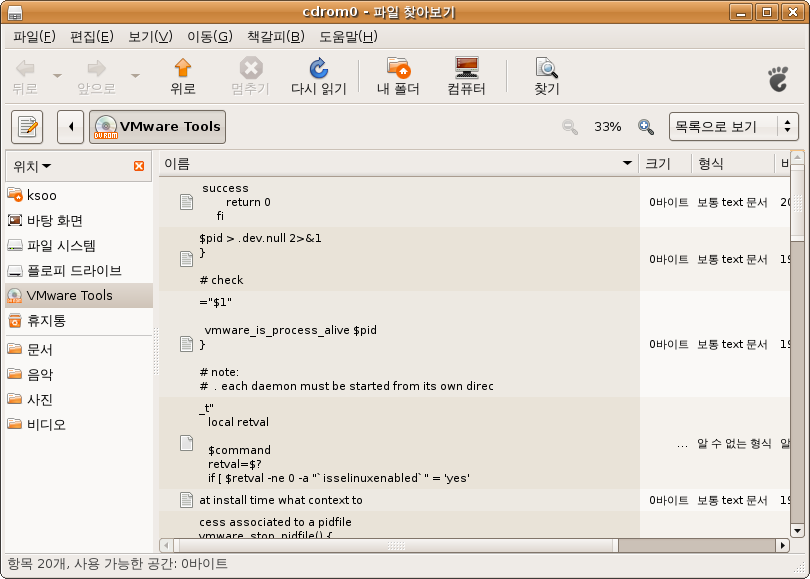This screenshot has width=810, height=579.
Task: Open 컴퓨터 from the toolbar
Action: click(466, 76)
